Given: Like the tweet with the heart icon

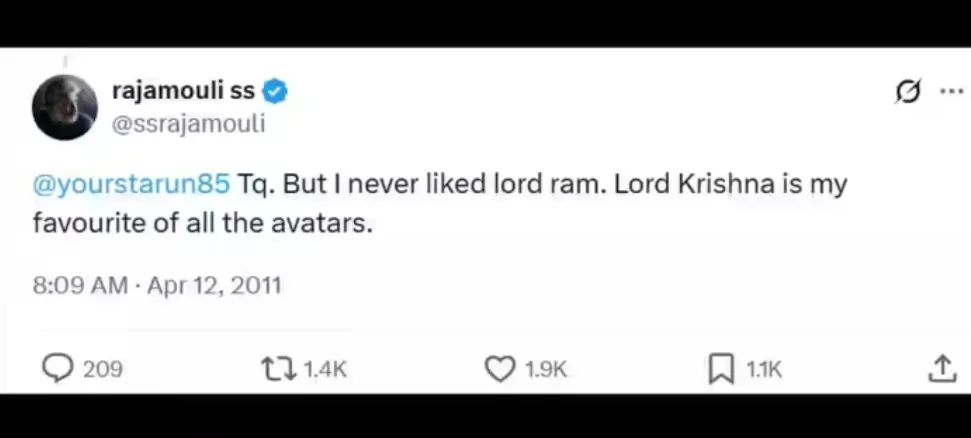Looking at the screenshot, I should coord(499,370).
